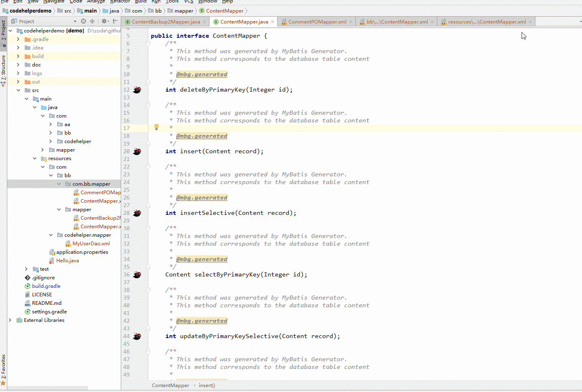Image resolution: width=582 pixels, height=392 pixels.
Task: Click the MyBatis bird icon beside deleteByPrimaryKey
Action: click(x=137, y=90)
